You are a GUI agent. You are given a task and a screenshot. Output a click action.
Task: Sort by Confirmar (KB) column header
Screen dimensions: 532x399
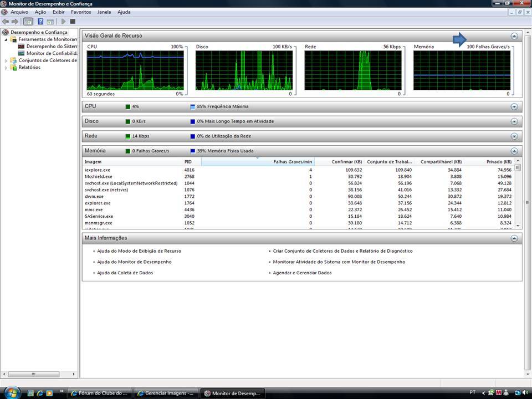pos(339,162)
